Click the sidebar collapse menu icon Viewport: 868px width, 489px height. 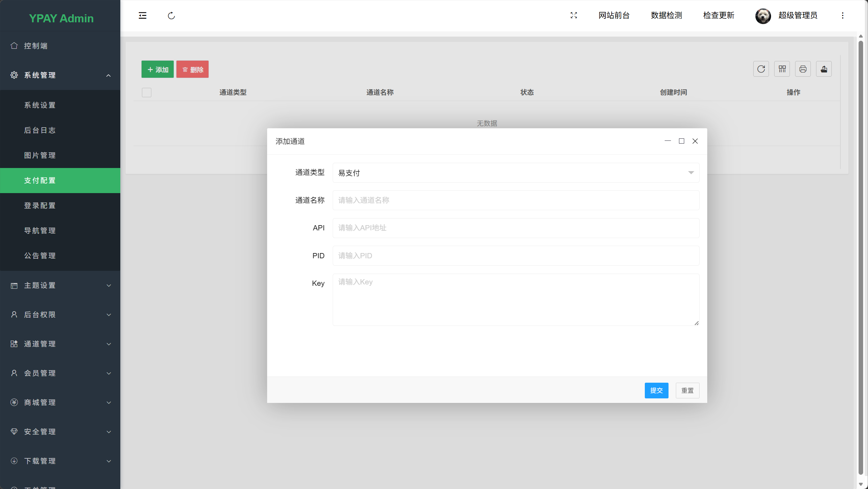coord(142,15)
